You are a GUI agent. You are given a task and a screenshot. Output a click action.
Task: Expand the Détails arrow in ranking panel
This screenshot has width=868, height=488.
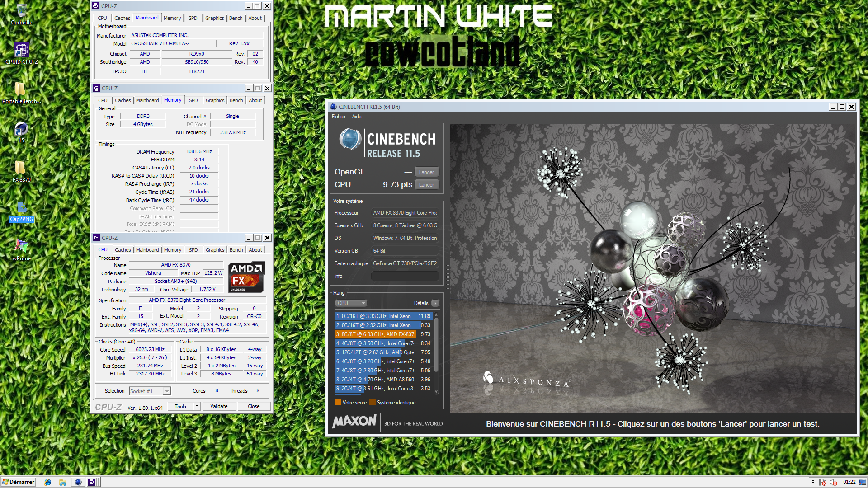435,303
